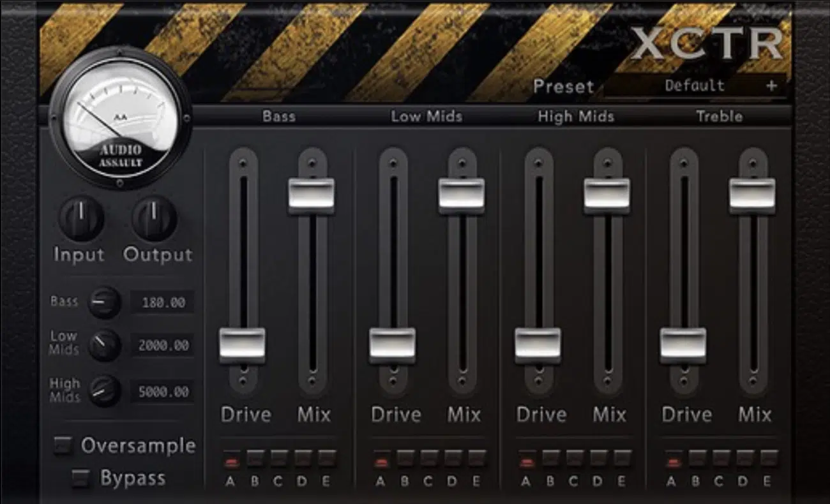
Task: Grab the Bass Drive slider handle
Action: coord(243,345)
